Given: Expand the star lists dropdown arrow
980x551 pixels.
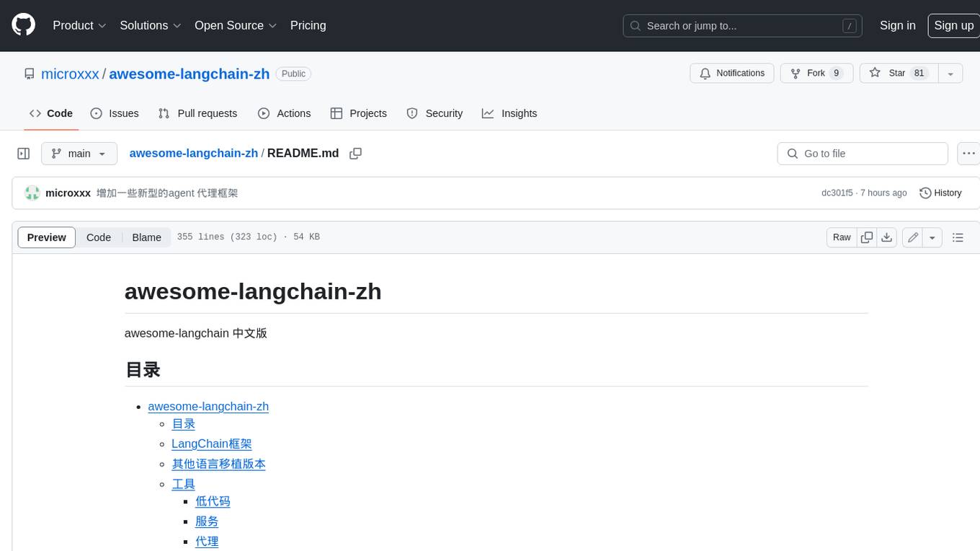Looking at the screenshot, I should click(x=950, y=74).
